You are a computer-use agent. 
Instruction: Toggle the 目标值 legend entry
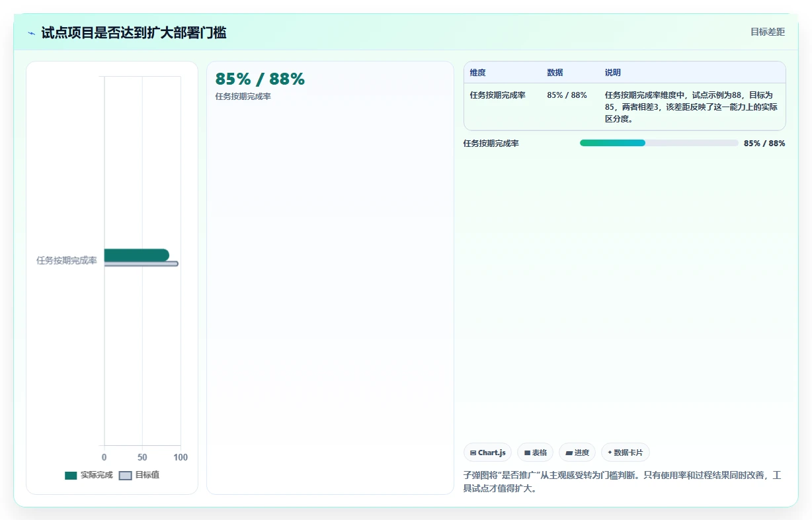coord(139,475)
